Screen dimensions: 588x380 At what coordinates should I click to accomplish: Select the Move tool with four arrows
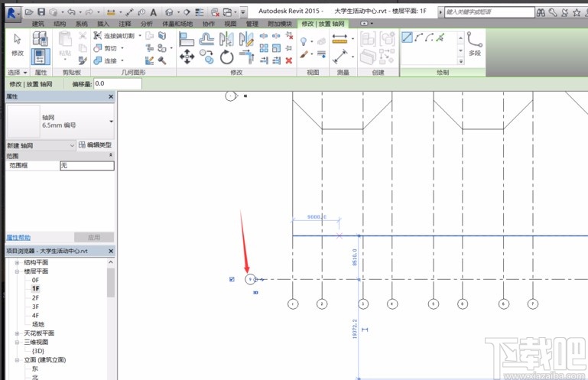187,57
